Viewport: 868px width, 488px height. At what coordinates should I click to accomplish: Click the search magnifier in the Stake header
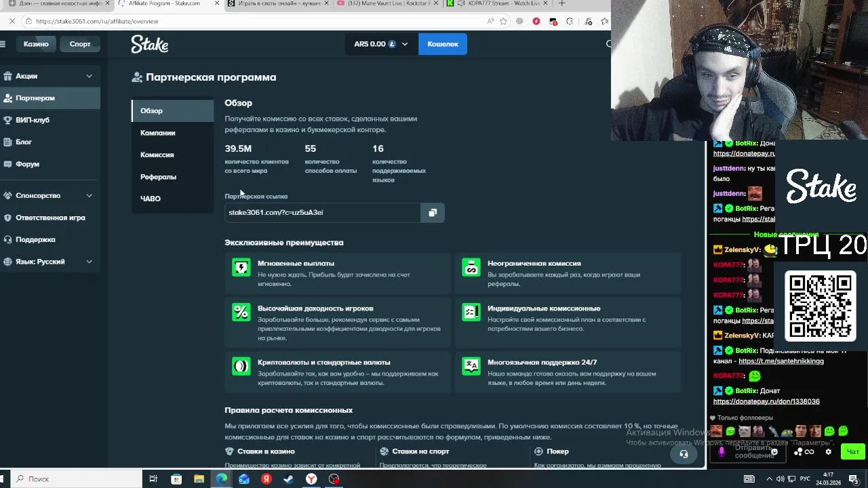tap(608, 44)
